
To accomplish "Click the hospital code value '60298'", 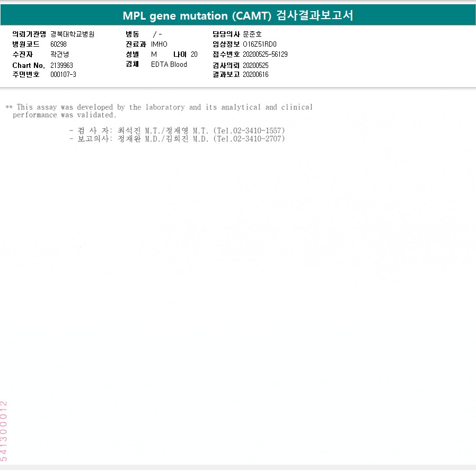I will tap(58, 44).
